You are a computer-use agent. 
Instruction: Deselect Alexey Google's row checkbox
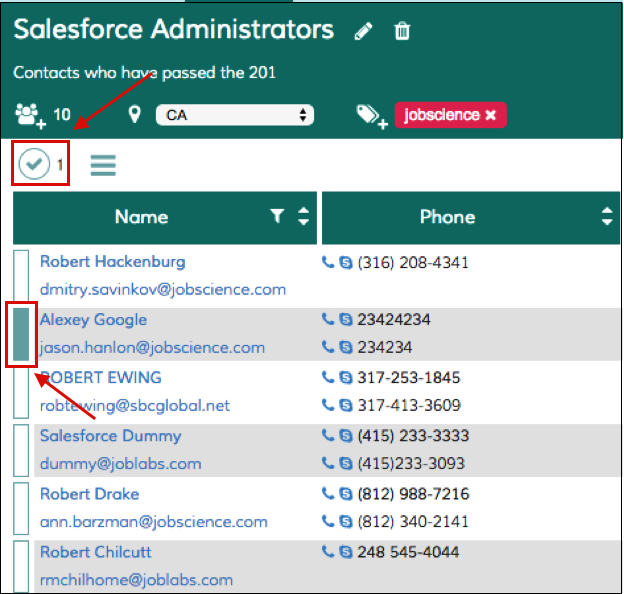(x=21, y=334)
